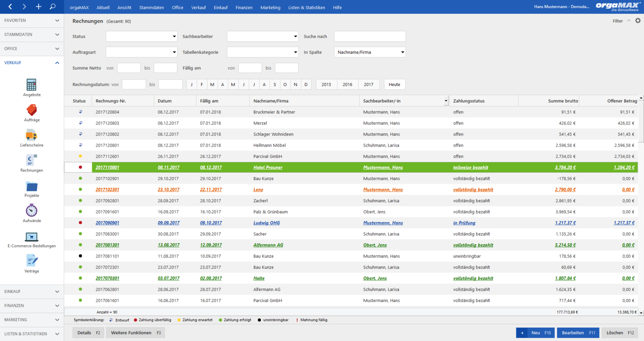Viewport: 644px width, 341px height.
Task: Toggle the Heute date filter
Action: click(x=394, y=85)
